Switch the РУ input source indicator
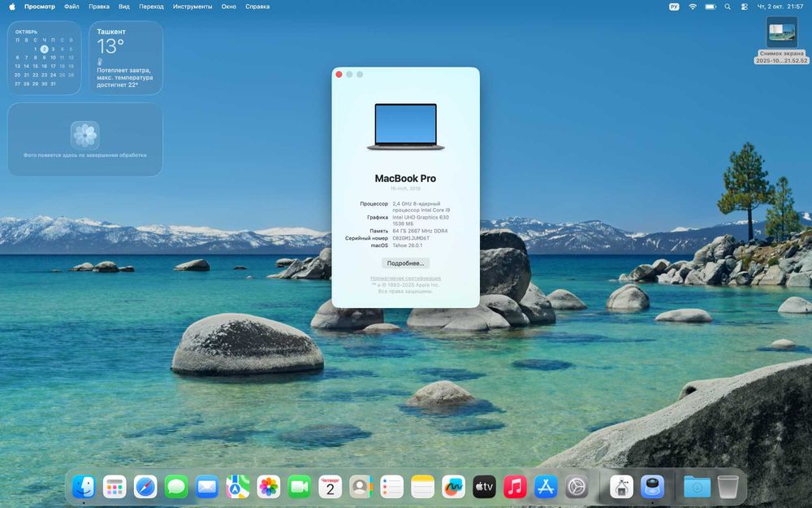Screen dimensions: 812x508 tap(674, 7)
